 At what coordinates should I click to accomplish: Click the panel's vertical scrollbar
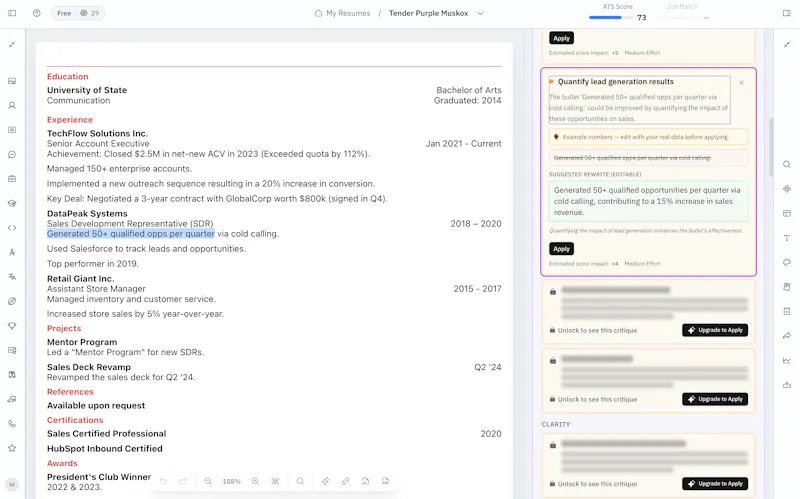pos(771,145)
